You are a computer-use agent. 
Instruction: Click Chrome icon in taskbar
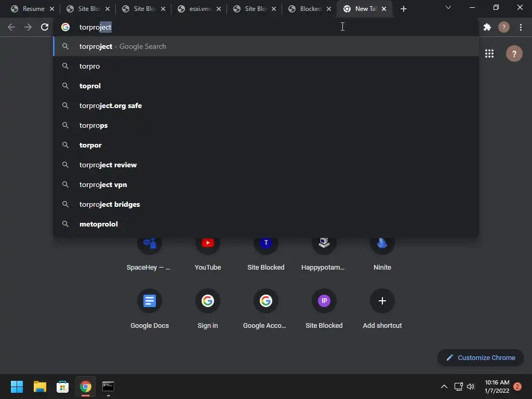(86, 387)
